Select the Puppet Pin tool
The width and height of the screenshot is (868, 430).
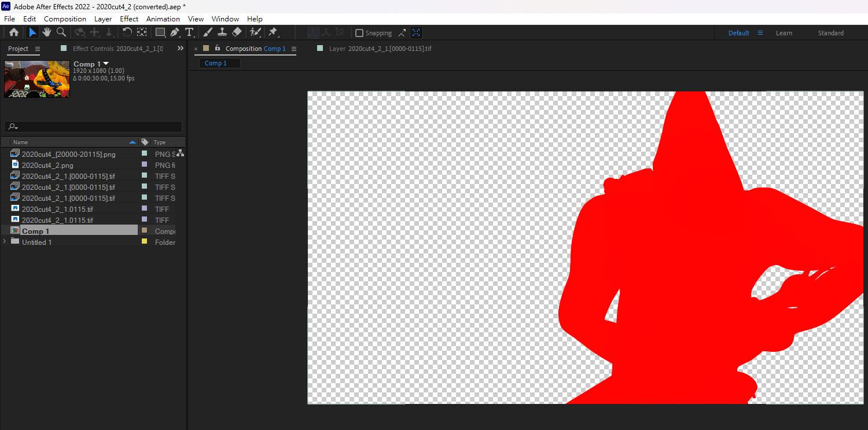(273, 32)
